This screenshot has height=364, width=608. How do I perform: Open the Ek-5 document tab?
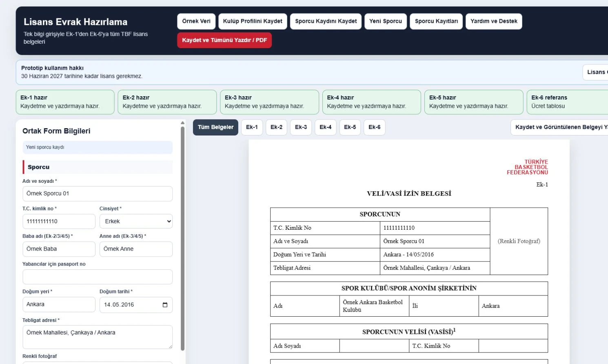tap(350, 127)
